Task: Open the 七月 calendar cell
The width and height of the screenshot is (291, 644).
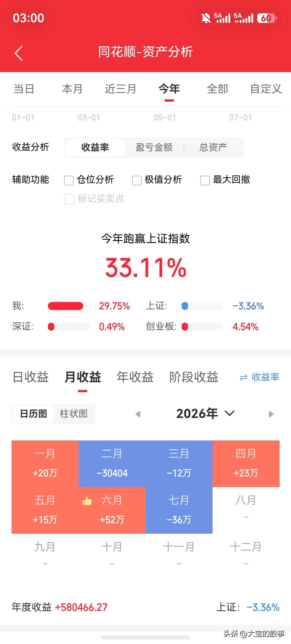Action: (179, 510)
